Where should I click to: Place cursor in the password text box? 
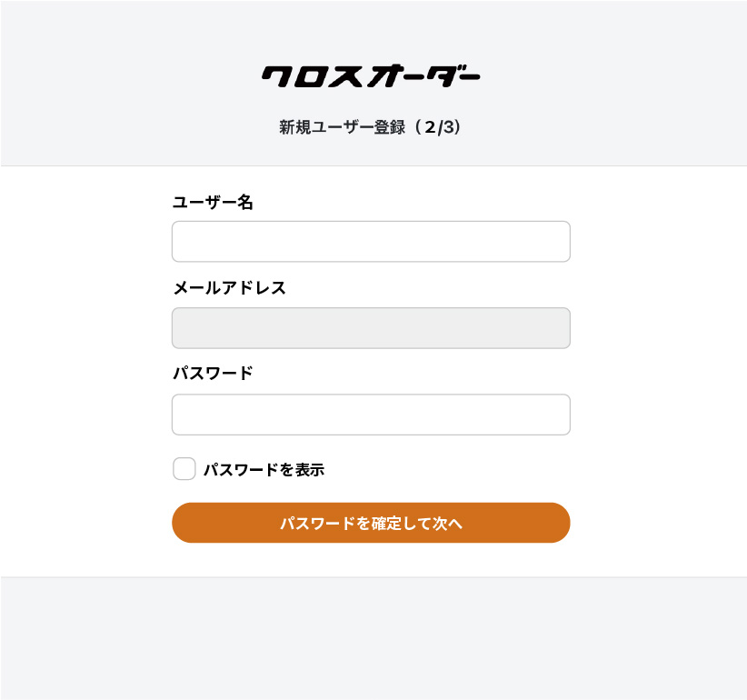click(371, 415)
